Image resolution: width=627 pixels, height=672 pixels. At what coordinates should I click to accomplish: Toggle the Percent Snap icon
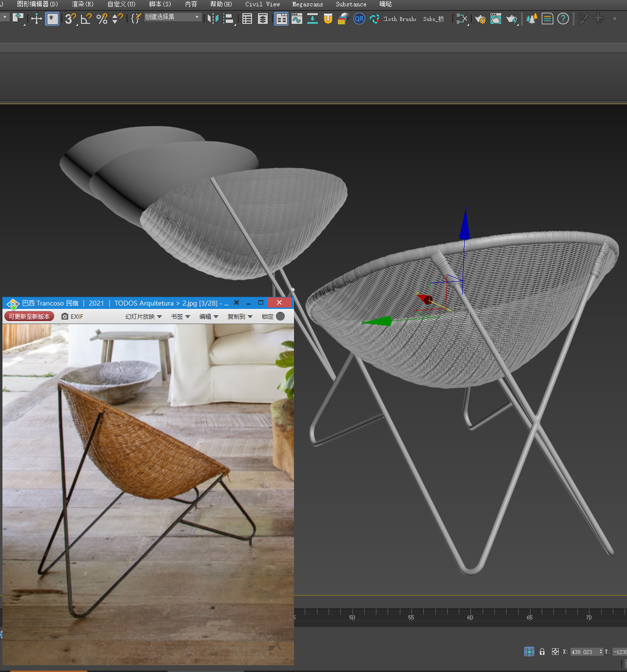[x=102, y=19]
